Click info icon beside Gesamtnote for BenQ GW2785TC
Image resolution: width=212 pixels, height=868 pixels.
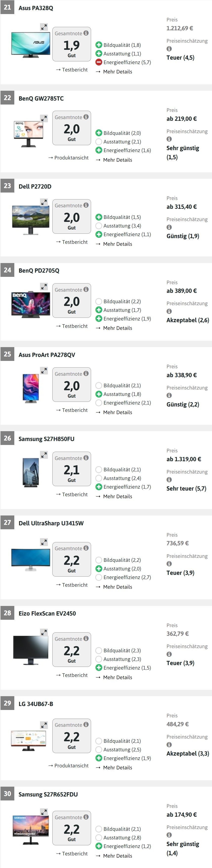[86, 117]
